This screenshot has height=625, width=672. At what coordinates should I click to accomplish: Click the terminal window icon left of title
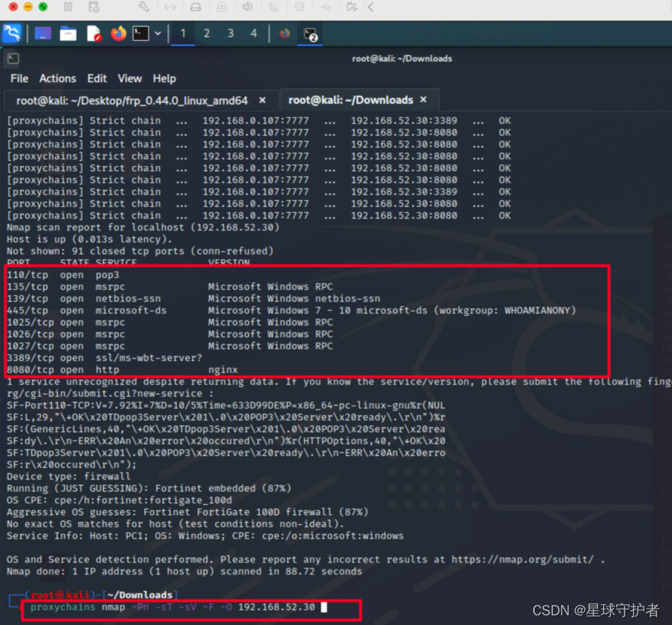tap(13, 59)
